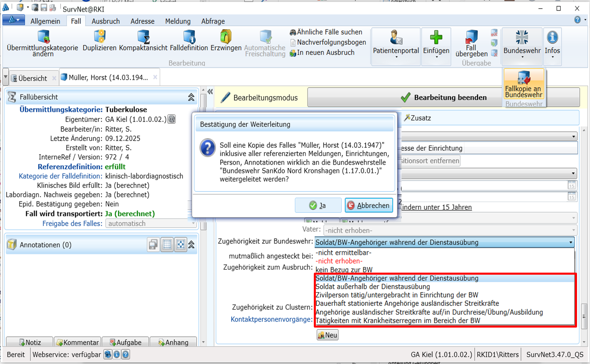Select 'Tätigkeiten mit Krankheitserregern im Bereich der BW'
590x364 pixels.
[444, 321]
